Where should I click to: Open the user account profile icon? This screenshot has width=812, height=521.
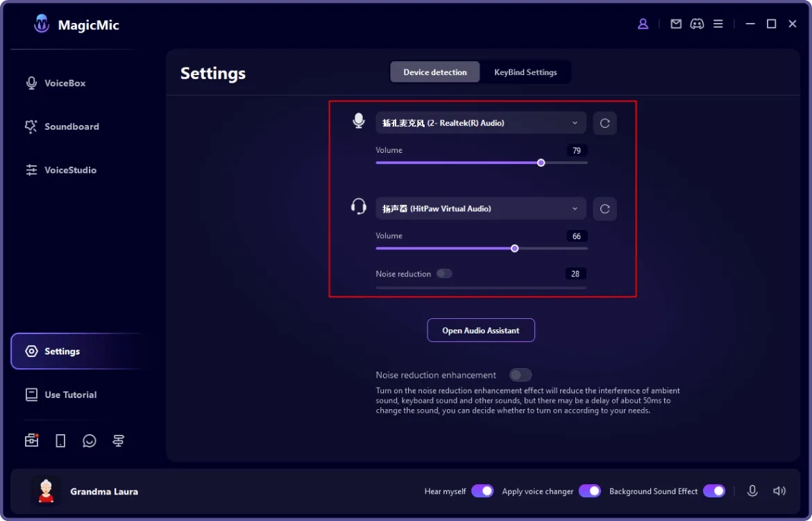[643, 23]
